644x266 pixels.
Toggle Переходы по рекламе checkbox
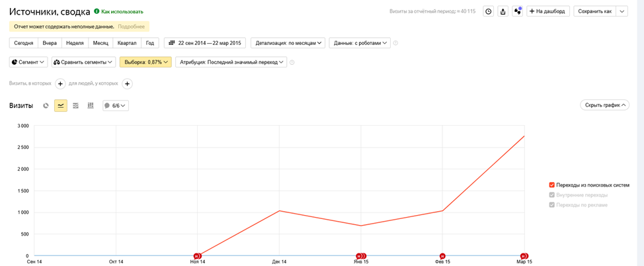tap(552, 205)
